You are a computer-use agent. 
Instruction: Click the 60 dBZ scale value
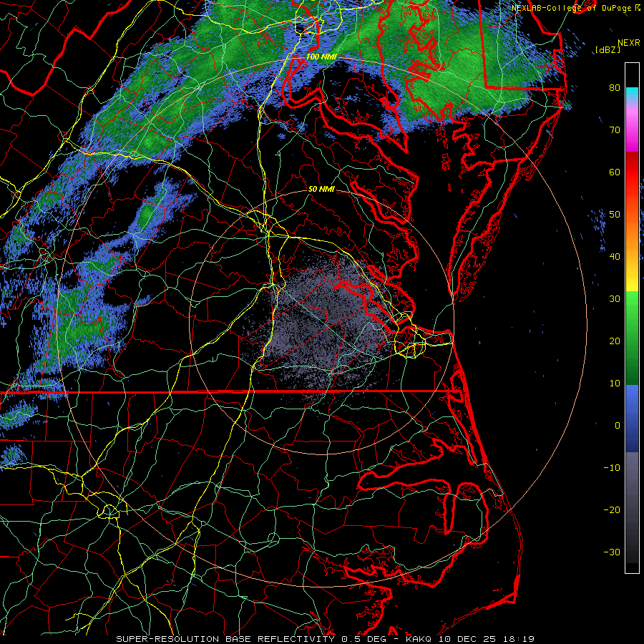point(615,172)
